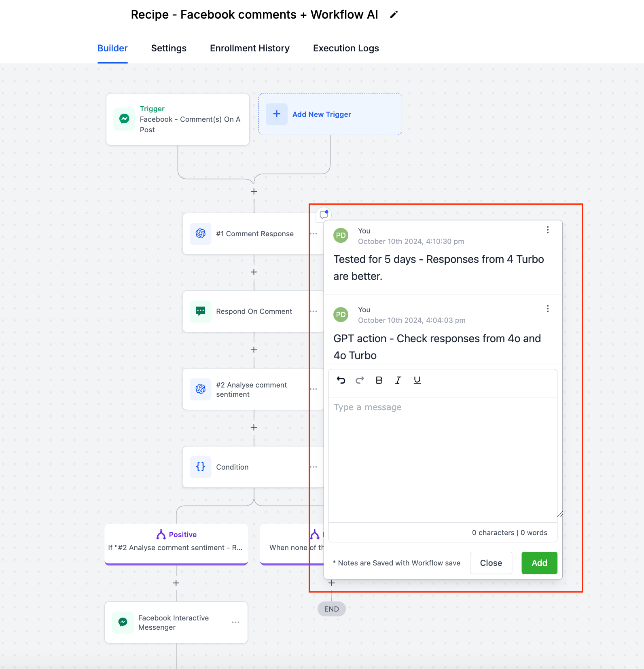
Task: Toggle italic formatting in the notes editor
Action: click(398, 380)
